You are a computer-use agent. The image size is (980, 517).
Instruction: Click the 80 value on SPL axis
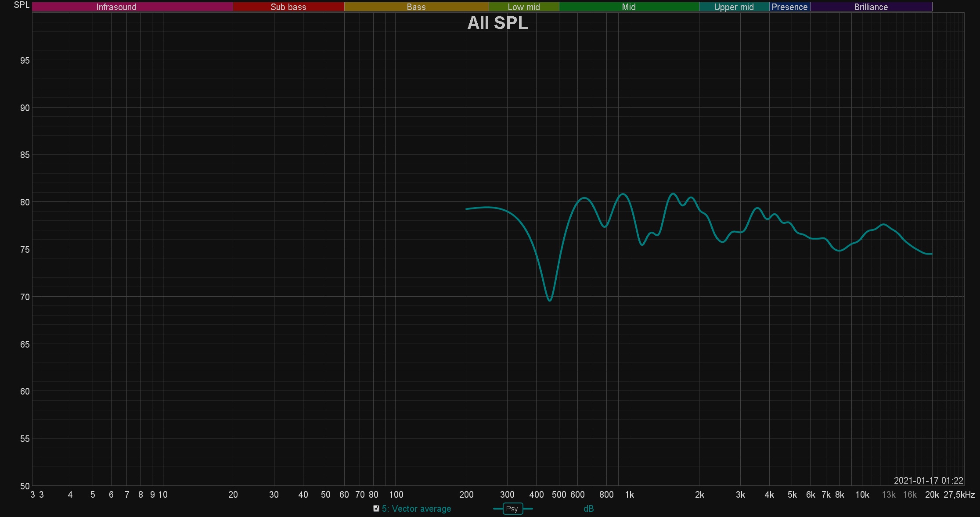click(25, 202)
